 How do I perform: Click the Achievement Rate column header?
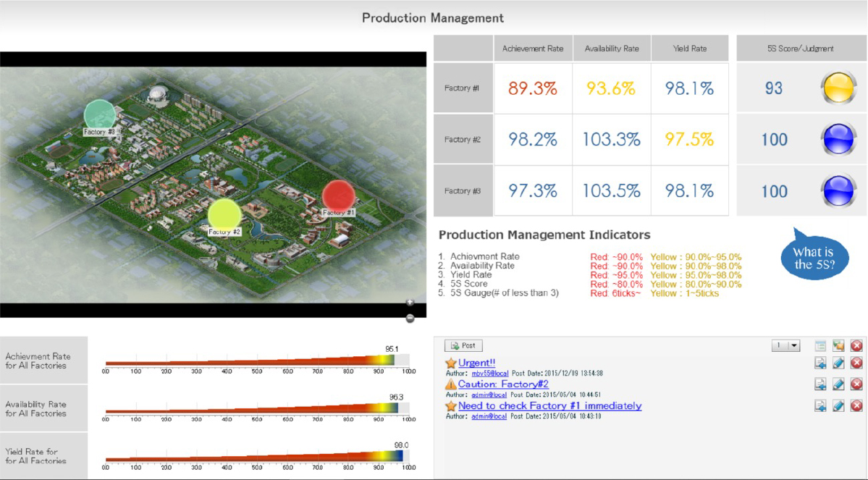point(533,49)
